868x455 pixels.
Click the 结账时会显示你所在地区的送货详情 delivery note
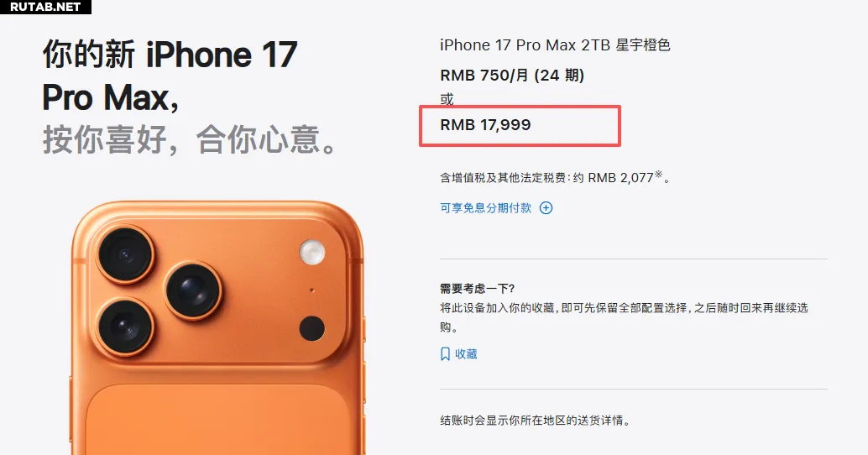click(x=536, y=421)
